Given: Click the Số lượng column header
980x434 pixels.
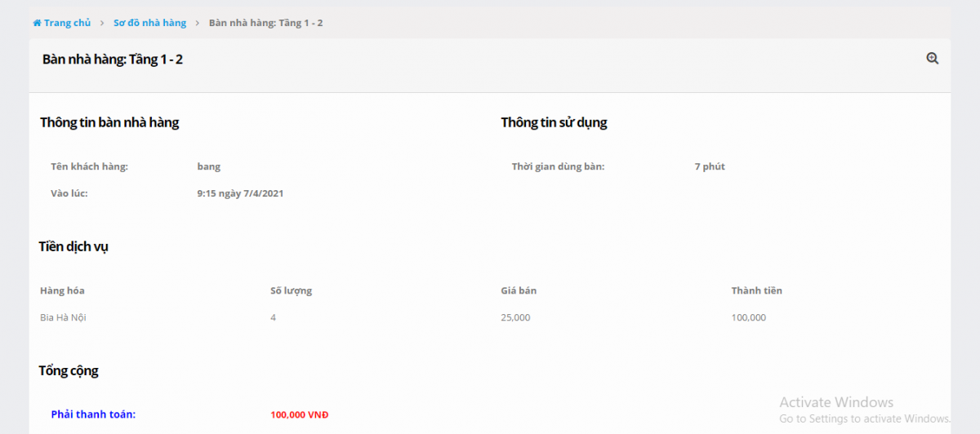Looking at the screenshot, I should coord(291,290).
